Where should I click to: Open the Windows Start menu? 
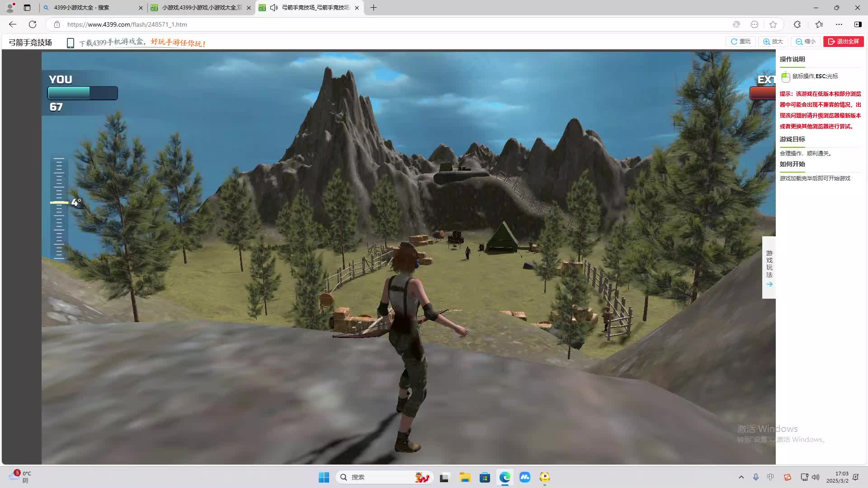point(324,477)
